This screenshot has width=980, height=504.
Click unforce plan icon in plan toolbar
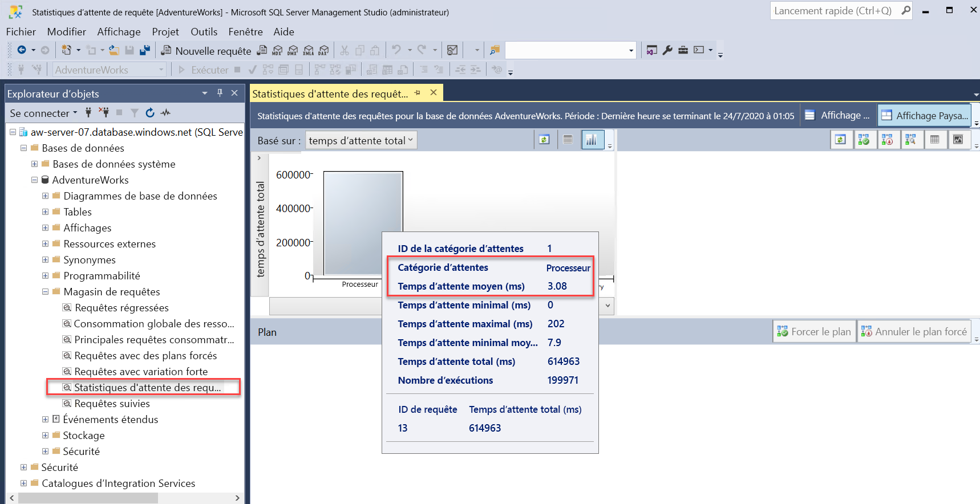tap(887, 140)
